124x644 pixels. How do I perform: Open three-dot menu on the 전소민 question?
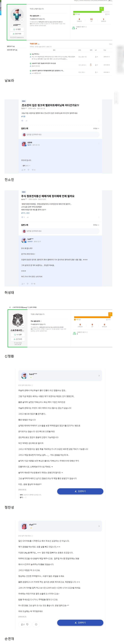tap(99, 121)
